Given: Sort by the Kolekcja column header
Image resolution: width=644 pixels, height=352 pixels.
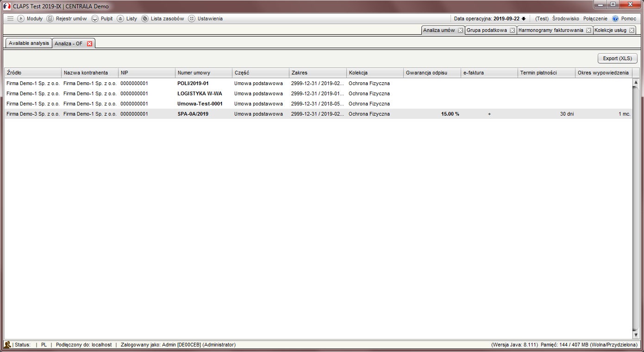Looking at the screenshot, I should [375, 73].
